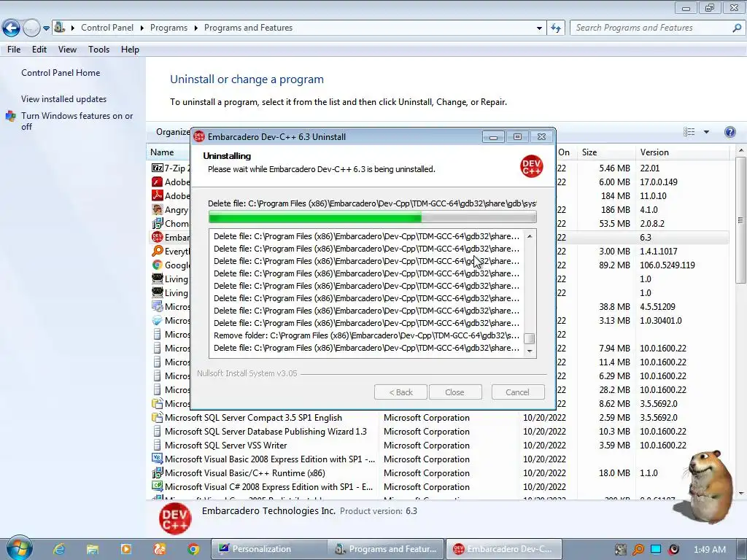
Task: Click the change view layout icon
Action: (689, 132)
